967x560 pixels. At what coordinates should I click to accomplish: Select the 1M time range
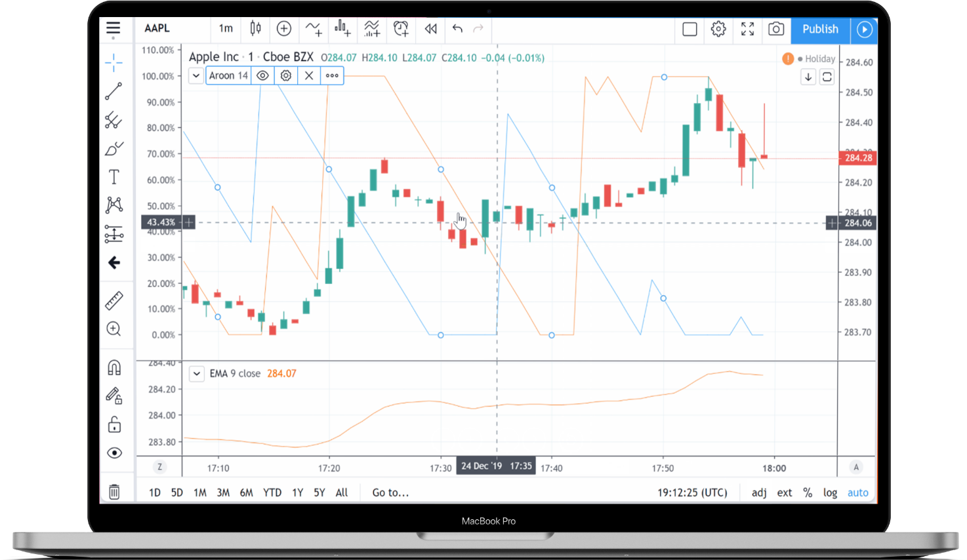coord(200,492)
